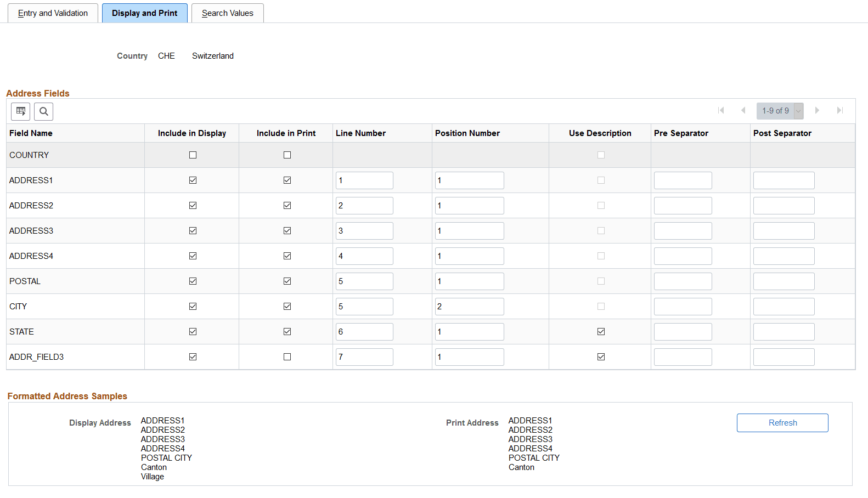
Task: Check Include in Print for COUNTRY
Action: point(287,155)
